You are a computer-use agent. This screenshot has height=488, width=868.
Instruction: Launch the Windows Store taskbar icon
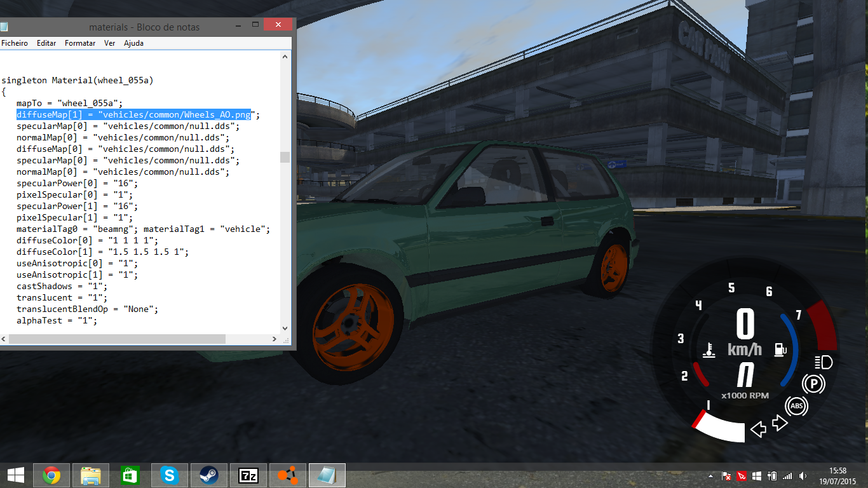130,475
